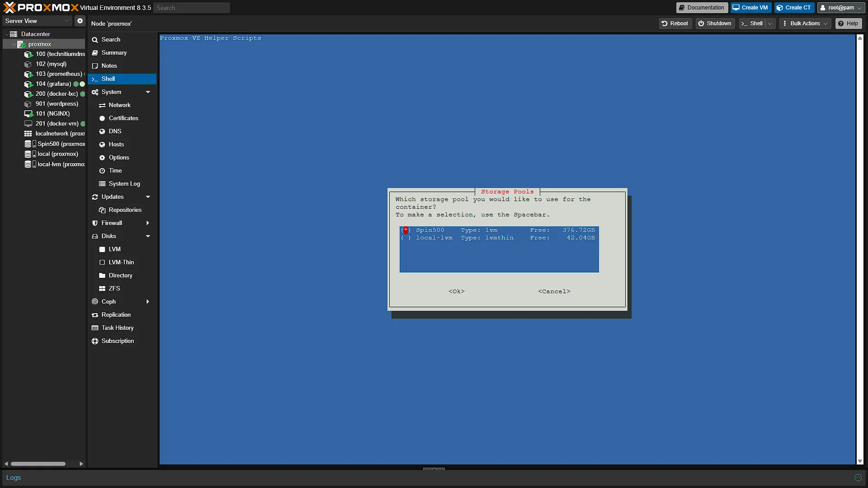
Task: Click the Firewall shield icon
Action: [95, 223]
